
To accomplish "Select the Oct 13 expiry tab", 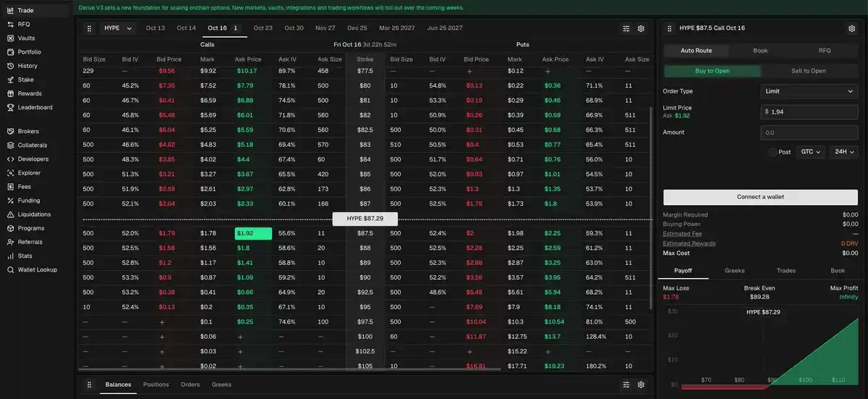I will 155,28.
